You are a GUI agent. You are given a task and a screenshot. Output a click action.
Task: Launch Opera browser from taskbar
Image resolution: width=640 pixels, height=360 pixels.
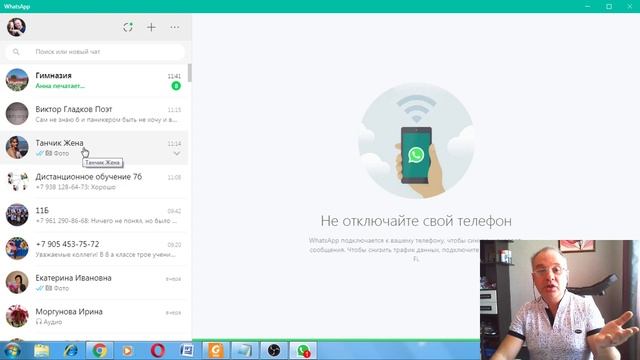point(158,351)
